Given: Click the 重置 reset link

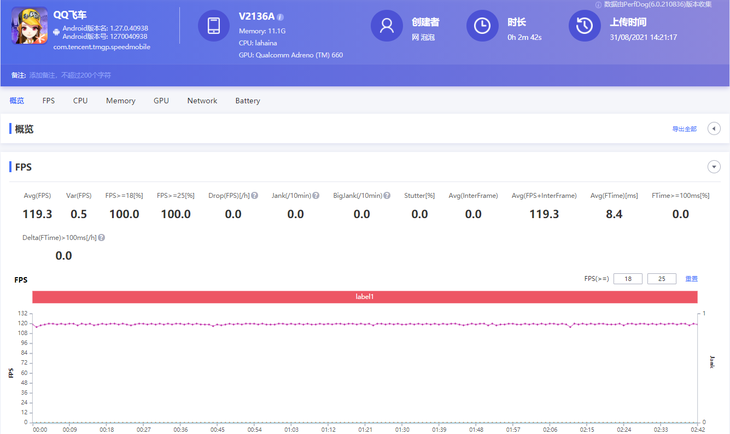Looking at the screenshot, I should tap(691, 279).
